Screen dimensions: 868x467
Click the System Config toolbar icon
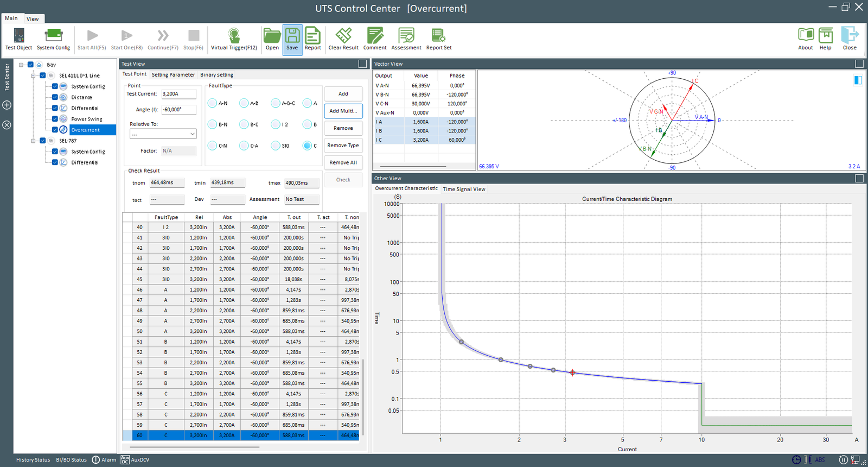coord(54,36)
